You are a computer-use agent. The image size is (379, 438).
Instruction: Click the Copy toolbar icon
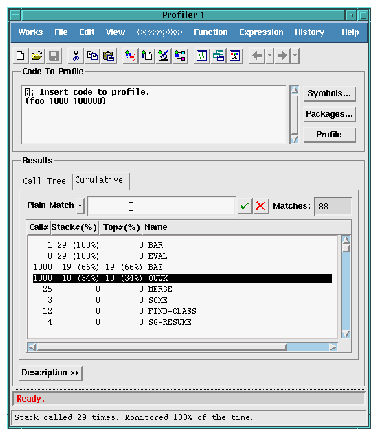tap(92, 56)
